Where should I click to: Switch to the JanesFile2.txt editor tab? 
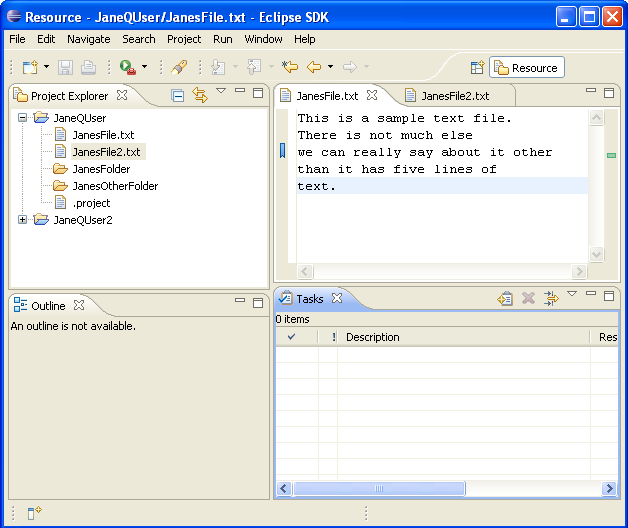455,96
